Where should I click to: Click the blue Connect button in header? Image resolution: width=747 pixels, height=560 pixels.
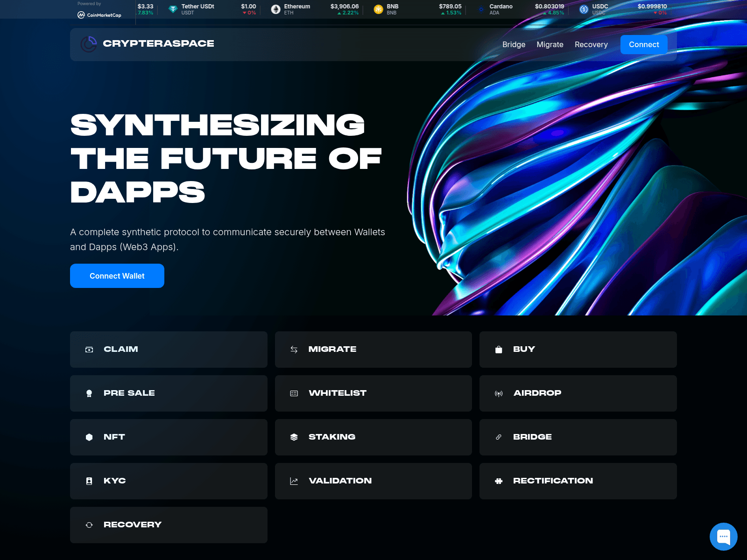[x=644, y=45]
